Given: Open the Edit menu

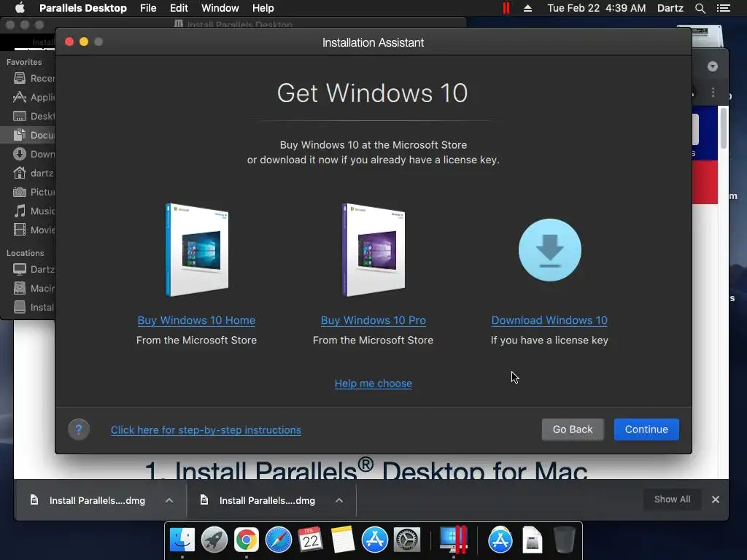Looking at the screenshot, I should (x=179, y=8).
